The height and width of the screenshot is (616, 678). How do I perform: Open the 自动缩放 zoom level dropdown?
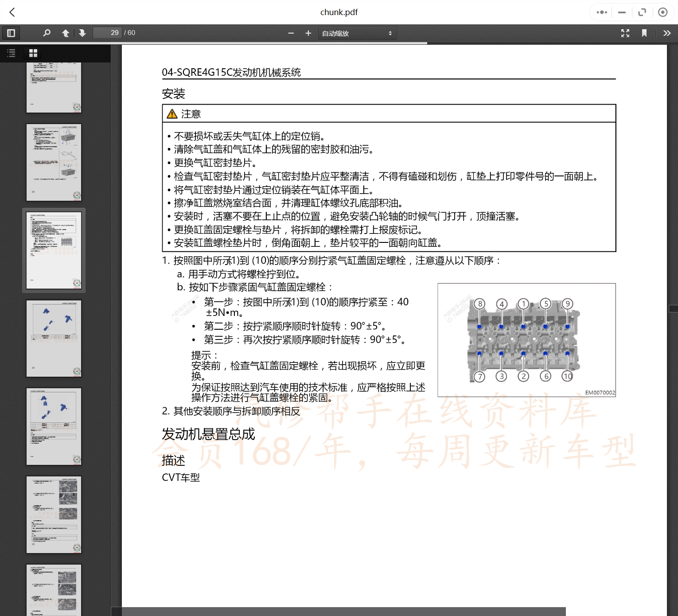357,33
